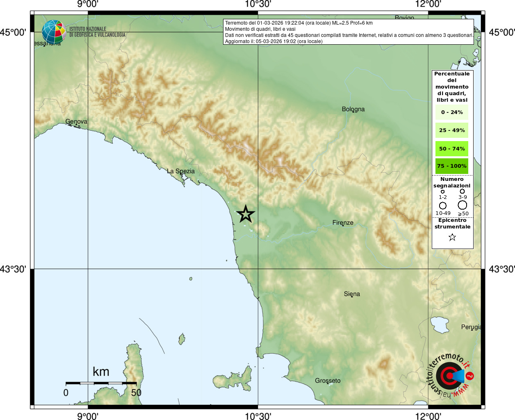Click the 'Terremoto del 01-03-2026' title line

coord(299,23)
